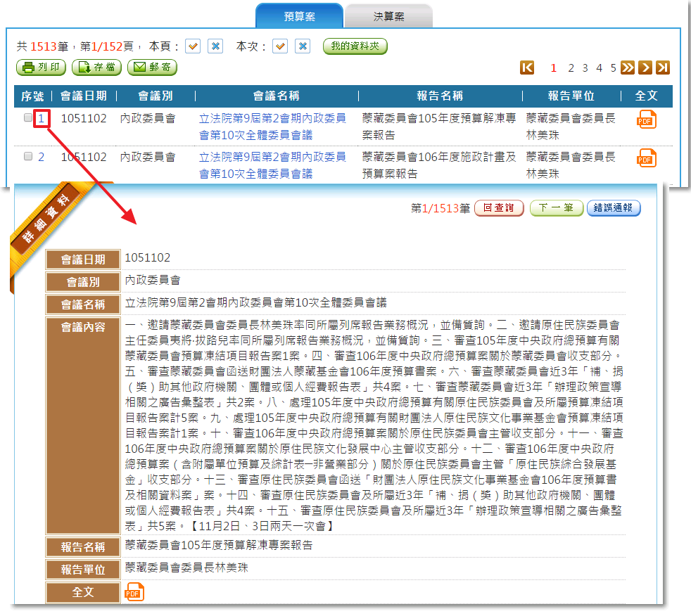Viewport: 691px width, 616px height.
Task: Skip forward with the double-arrow pager icon
Action: click(628, 68)
